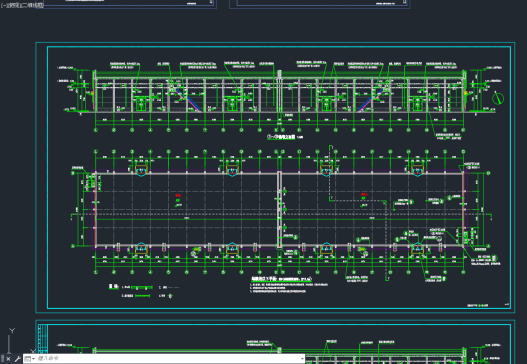The height and width of the screenshot is (364, 527).
Task: Open command line customize wrench settings
Action: [17, 359]
